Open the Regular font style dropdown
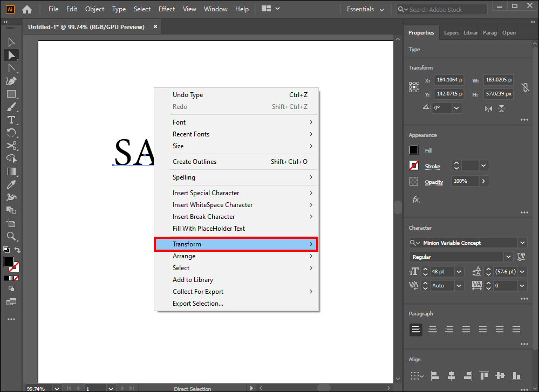Screen dimensions: 539x392 pos(508,257)
